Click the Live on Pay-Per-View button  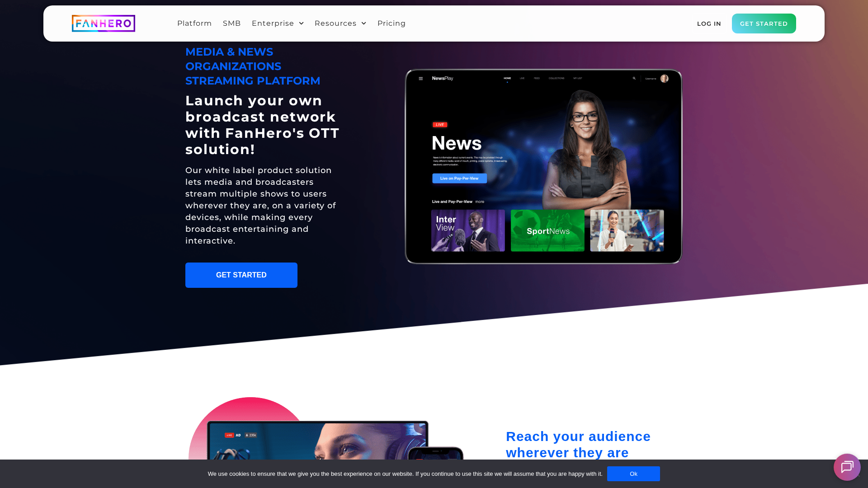pyautogui.click(x=459, y=178)
